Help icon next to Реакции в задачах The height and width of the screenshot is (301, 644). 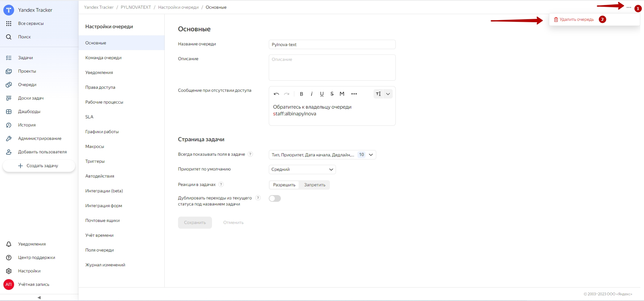[x=221, y=184]
